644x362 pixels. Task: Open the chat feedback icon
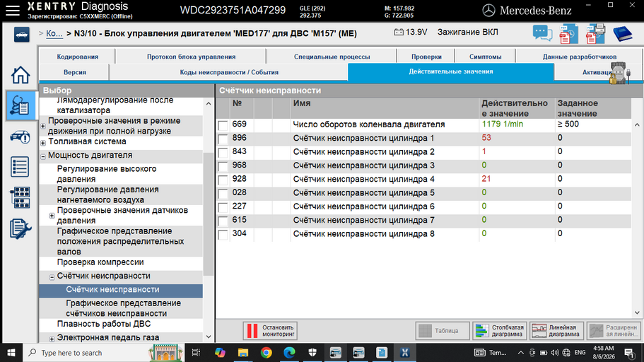tap(542, 33)
